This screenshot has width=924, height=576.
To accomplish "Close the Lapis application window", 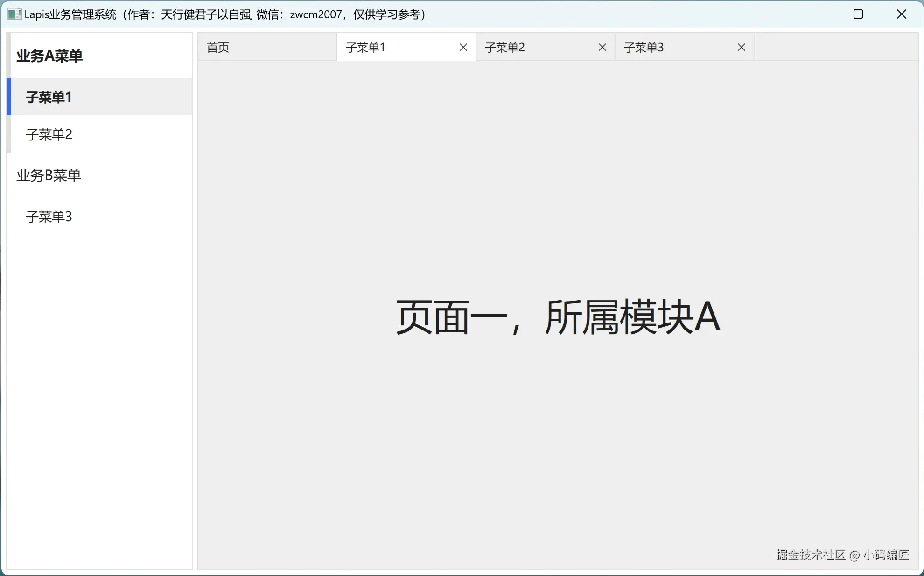I will [x=901, y=14].
